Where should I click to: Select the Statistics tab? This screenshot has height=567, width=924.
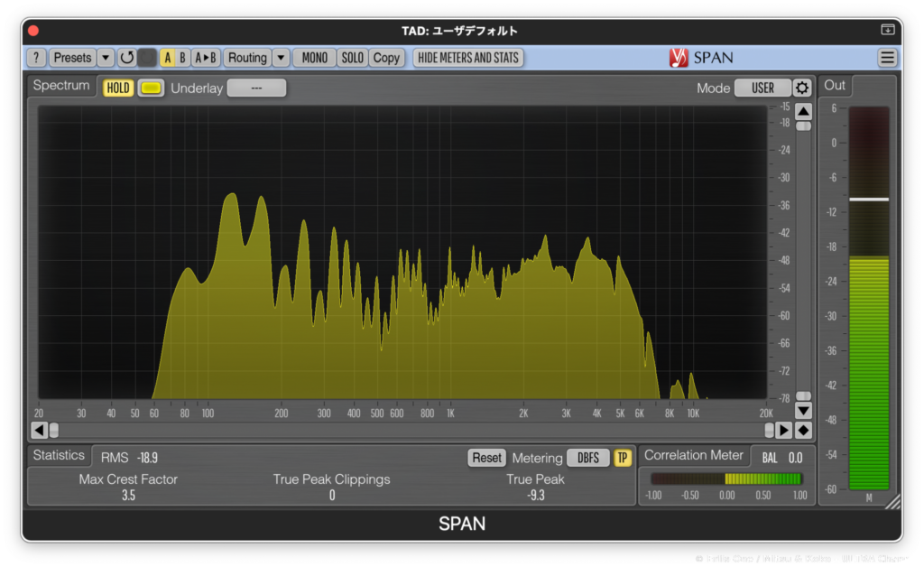[x=59, y=455]
